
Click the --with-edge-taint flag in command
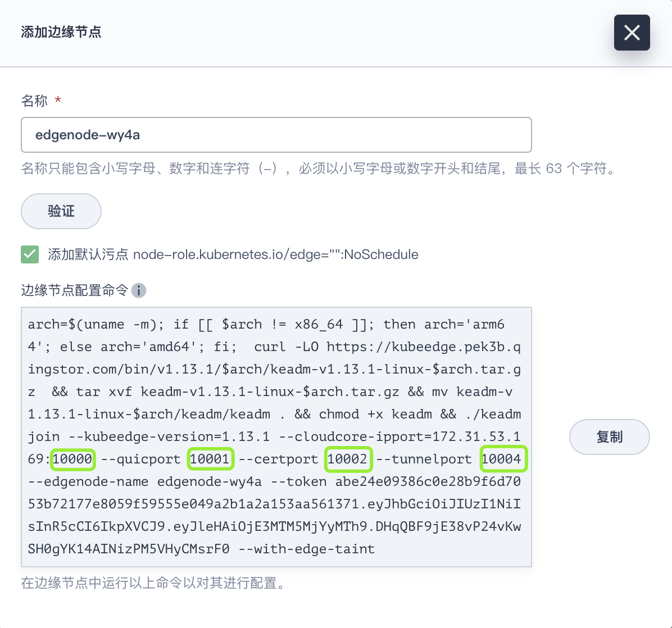click(307, 549)
